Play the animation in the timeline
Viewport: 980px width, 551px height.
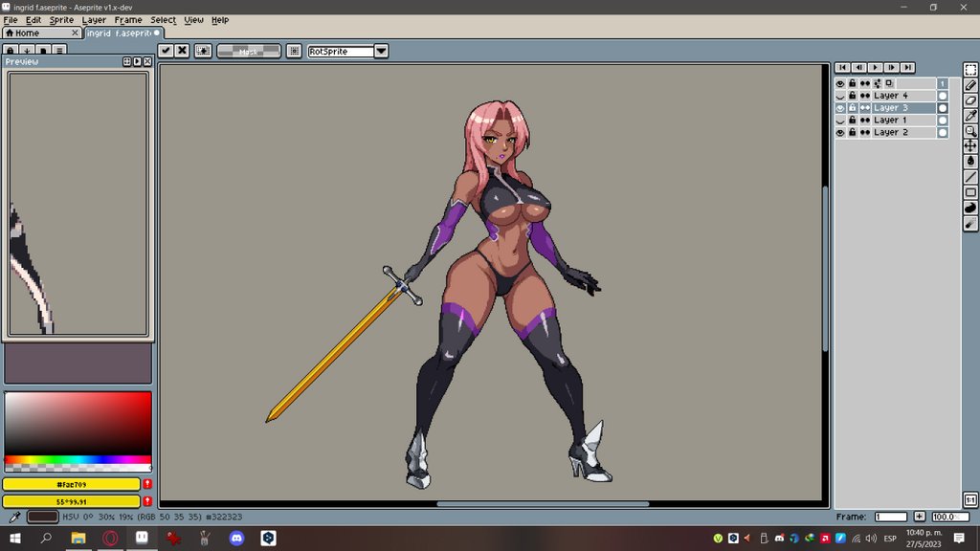pos(875,68)
